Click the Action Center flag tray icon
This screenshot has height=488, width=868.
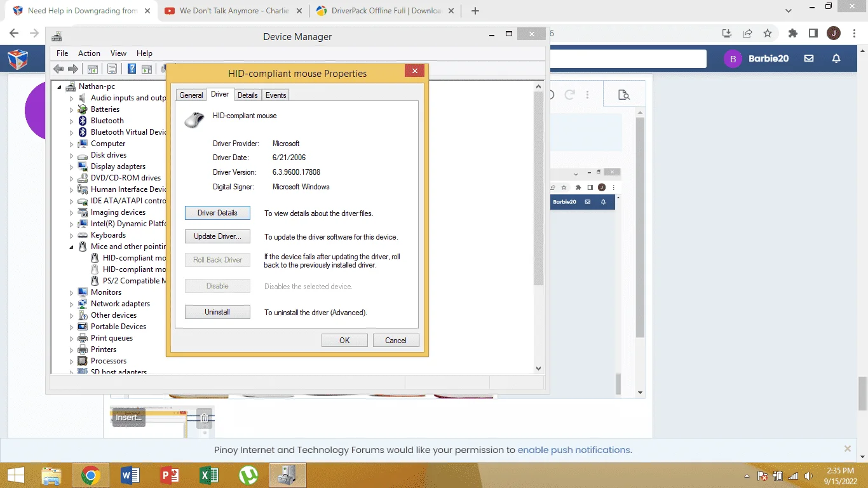pyautogui.click(x=763, y=475)
